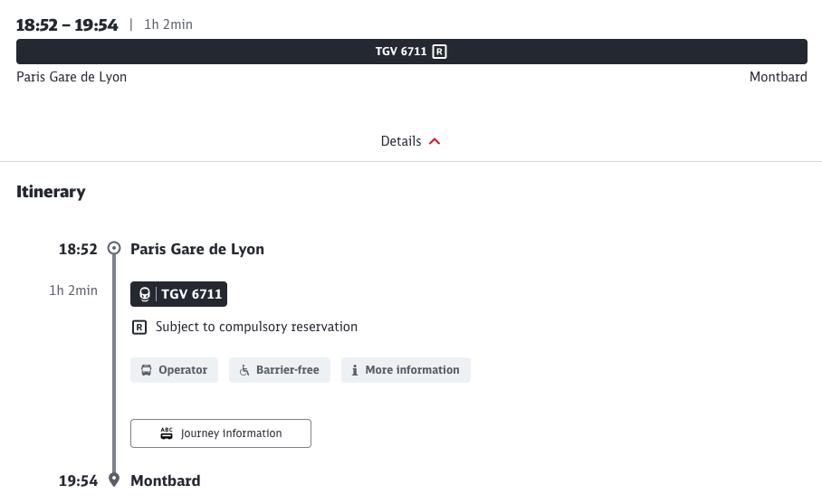Click the train icon in the TGV 6711 badge
Viewport: 822px width, 504px height.
pos(145,294)
